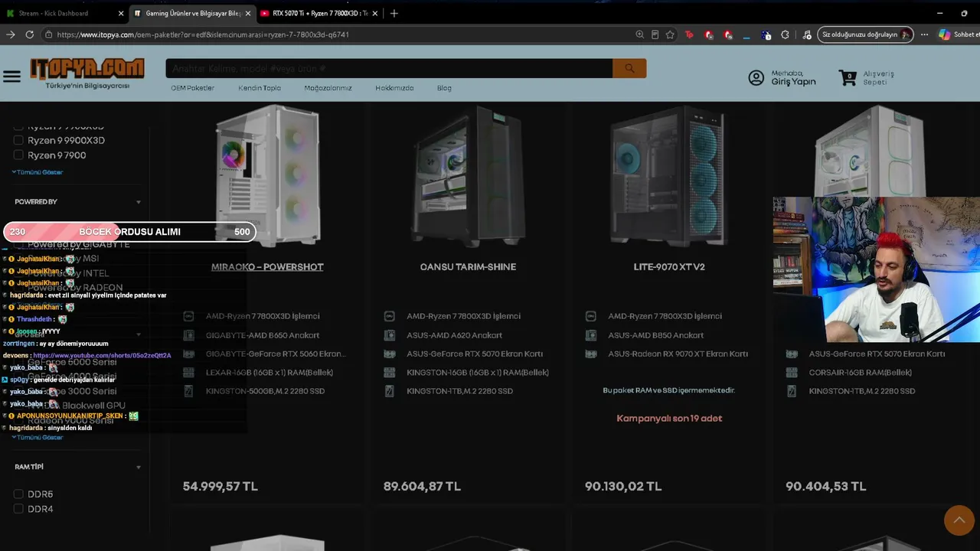Select the Gaming Ürünler itopya tab
980x551 pixels.
click(x=191, y=13)
